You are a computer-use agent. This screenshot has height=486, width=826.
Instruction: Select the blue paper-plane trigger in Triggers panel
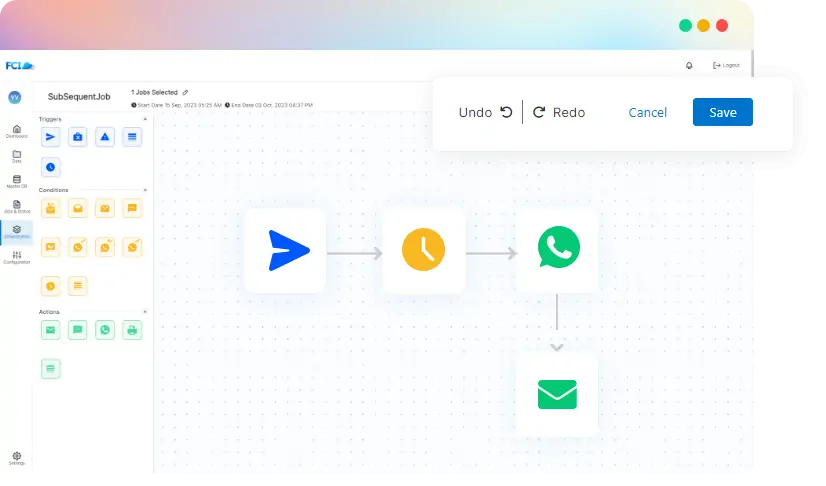[x=51, y=137]
